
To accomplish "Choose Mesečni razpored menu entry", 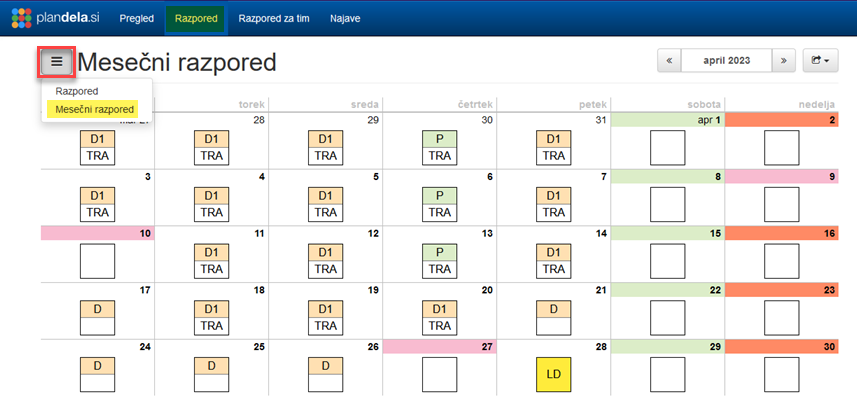I will 95,109.
